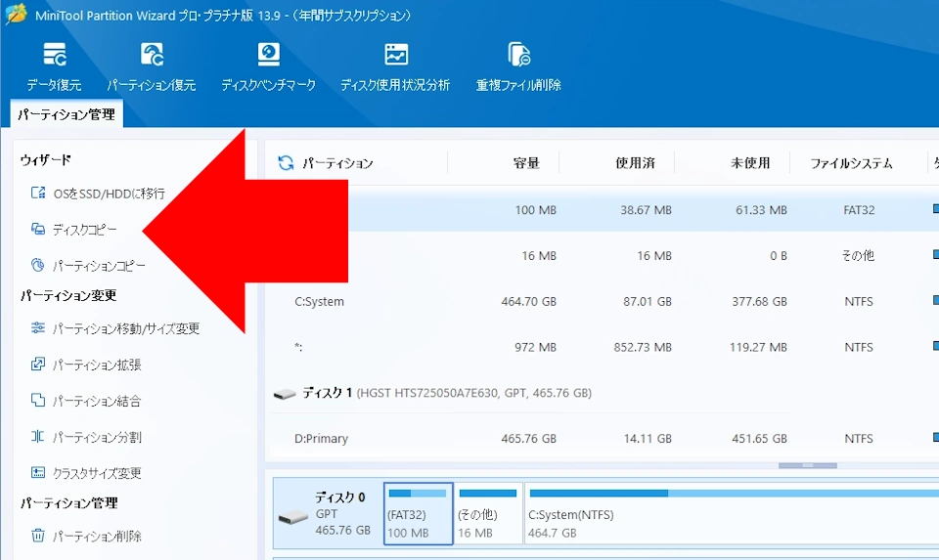This screenshot has height=560, width=939.
Task: Click the ウィザード section heading
Action: tap(46, 159)
